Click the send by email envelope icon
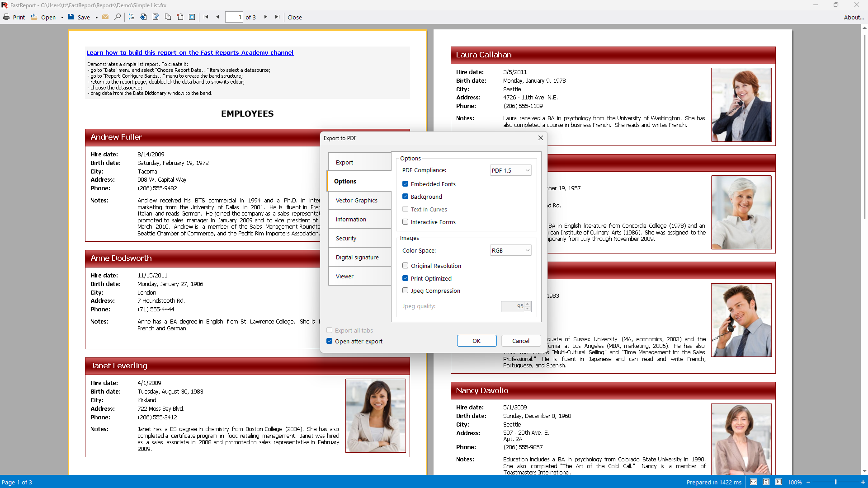The height and width of the screenshot is (488, 868). 105,17
